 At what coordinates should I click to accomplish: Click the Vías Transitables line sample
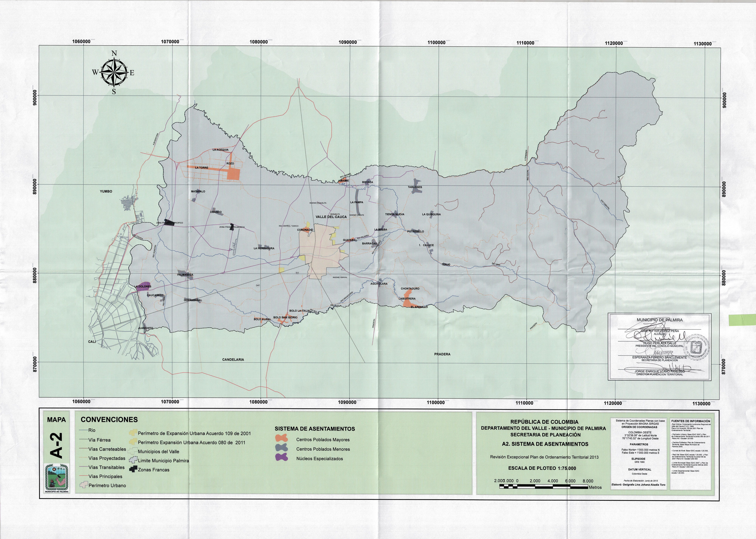[x=84, y=467]
